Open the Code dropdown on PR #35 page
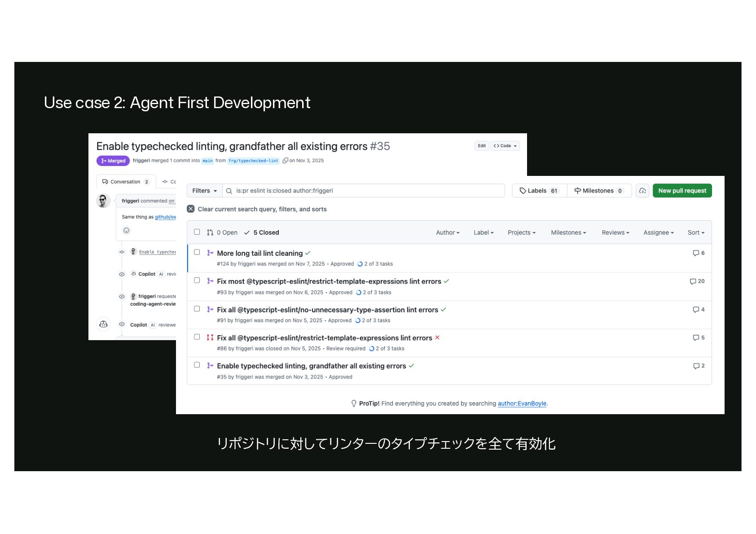This screenshot has width=756, height=534. [x=505, y=146]
